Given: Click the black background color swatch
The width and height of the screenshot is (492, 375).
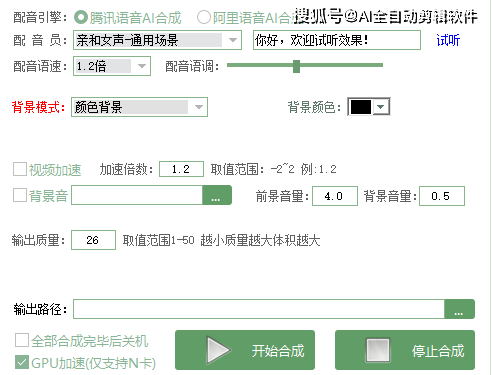Looking at the screenshot, I should pyautogui.click(x=361, y=107).
